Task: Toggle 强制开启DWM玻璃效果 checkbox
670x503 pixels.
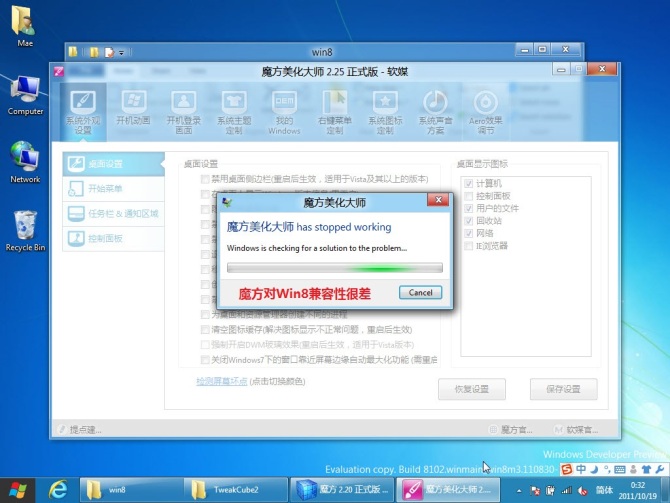Action: [x=205, y=344]
